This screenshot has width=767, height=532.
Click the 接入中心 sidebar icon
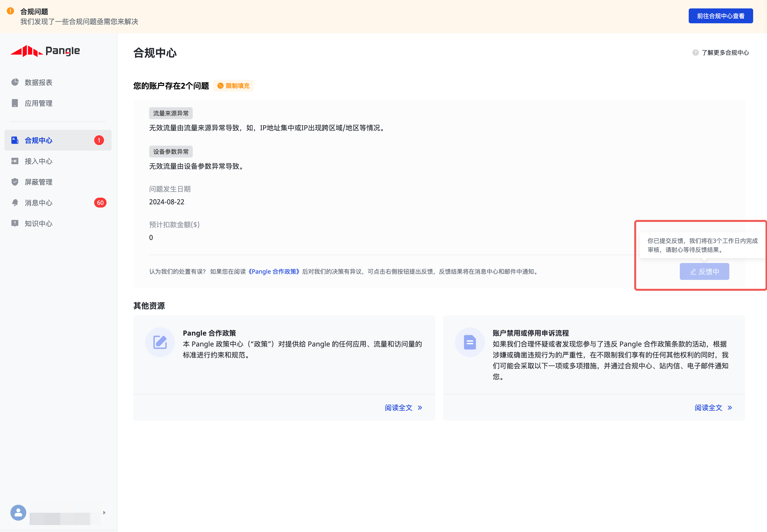tap(15, 161)
